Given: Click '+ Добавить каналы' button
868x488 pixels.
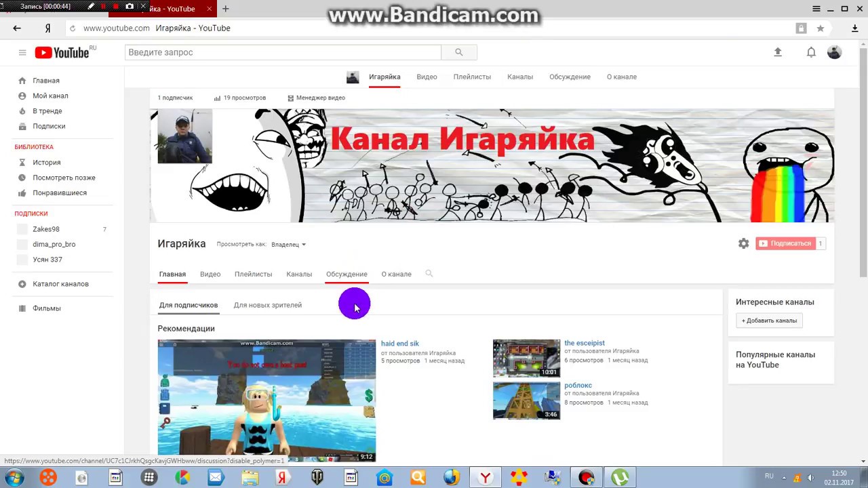Looking at the screenshot, I should pos(769,321).
